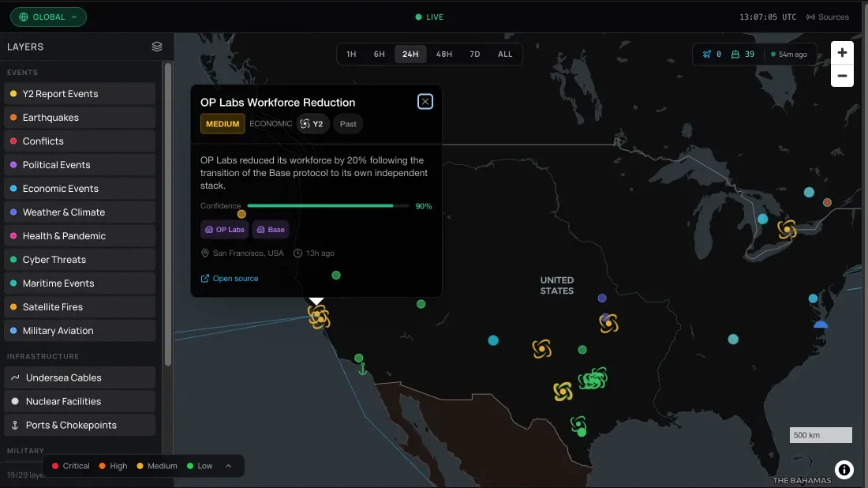Select the 7D time range tab

pyautogui.click(x=475, y=54)
